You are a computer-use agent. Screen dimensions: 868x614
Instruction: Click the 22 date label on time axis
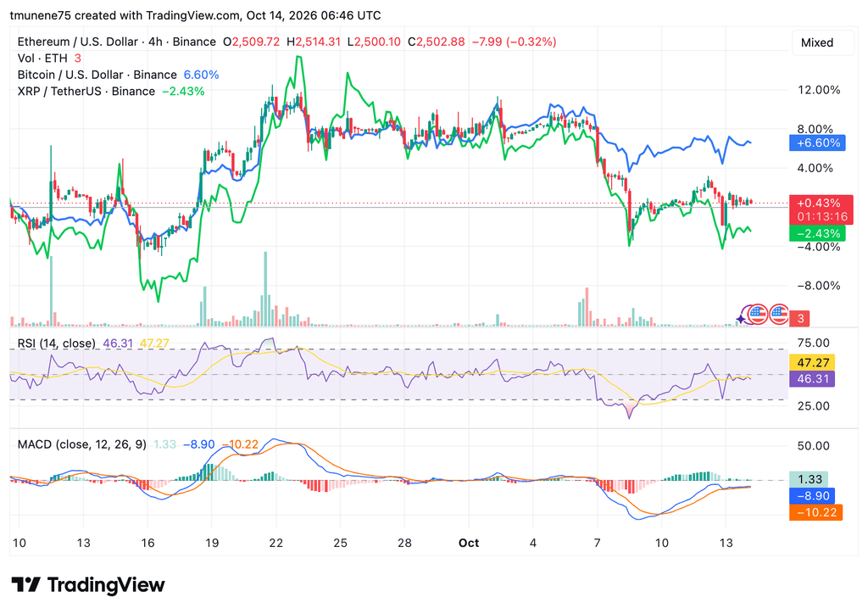[276, 543]
